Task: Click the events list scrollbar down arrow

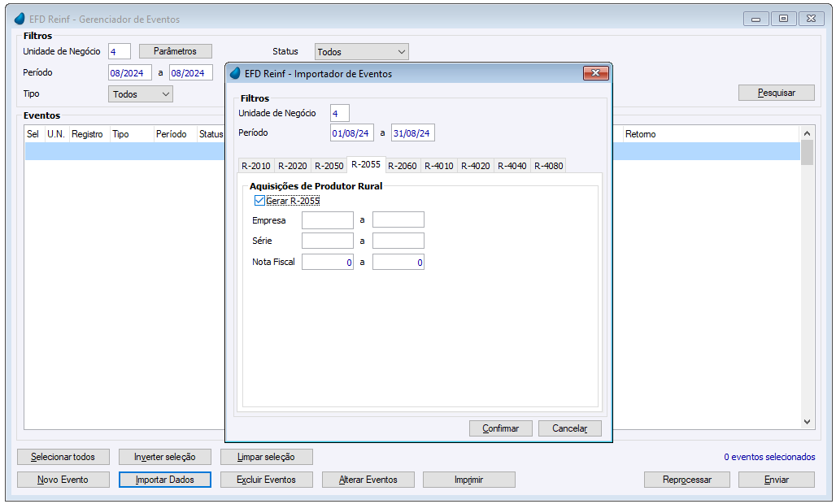Action: click(x=807, y=421)
